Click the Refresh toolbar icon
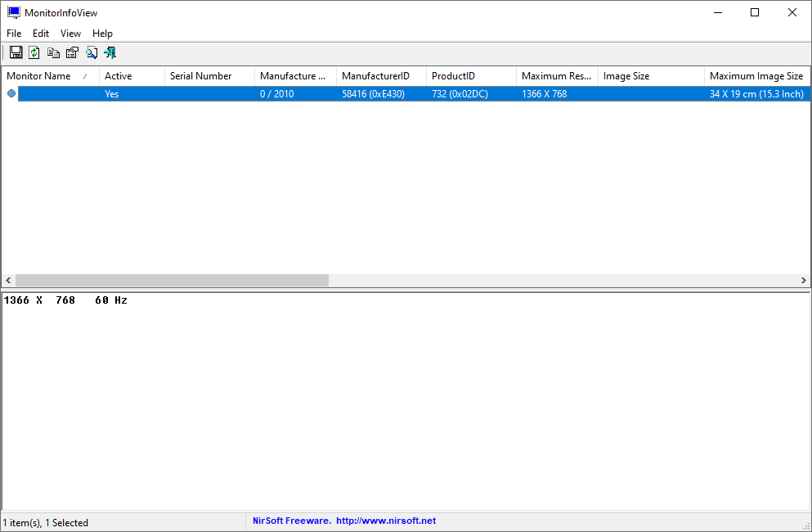 (x=34, y=53)
